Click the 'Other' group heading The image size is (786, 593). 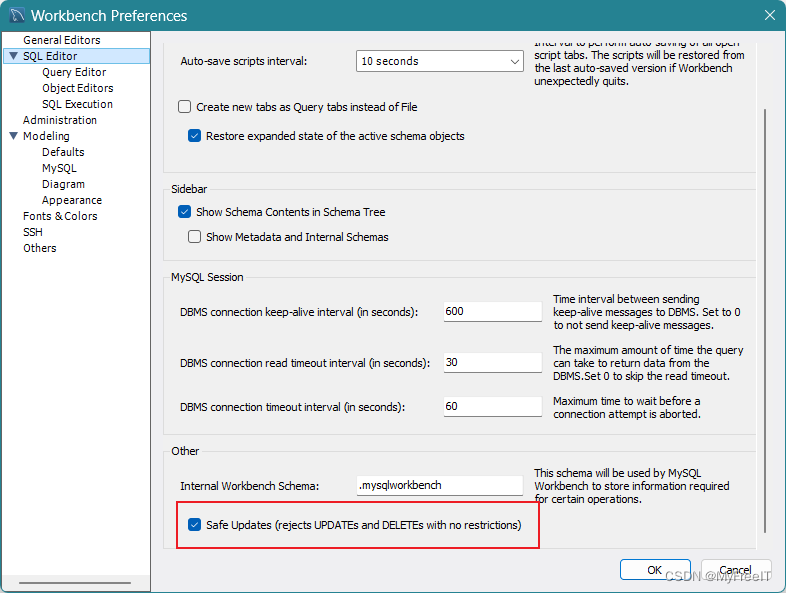pyautogui.click(x=185, y=451)
